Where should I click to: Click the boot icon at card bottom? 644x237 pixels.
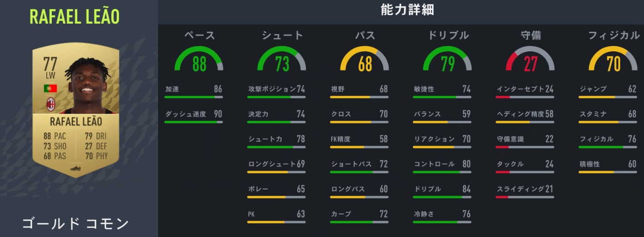(x=75, y=168)
